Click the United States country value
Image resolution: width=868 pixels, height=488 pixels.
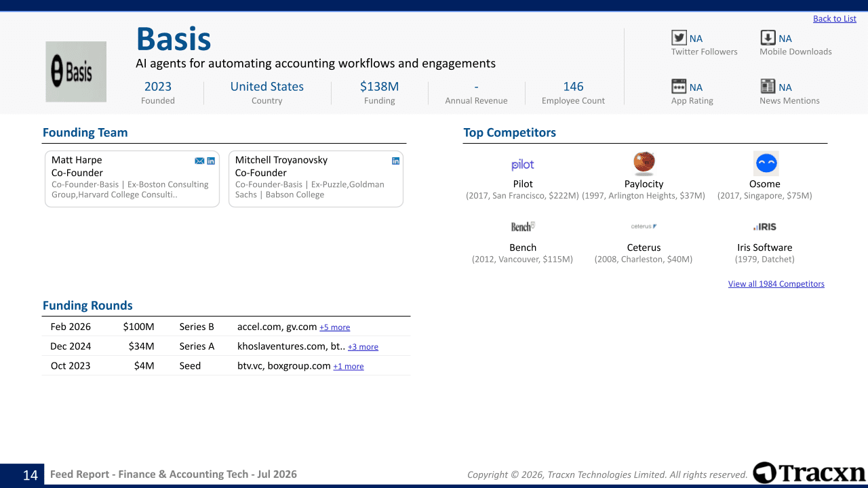point(267,86)
